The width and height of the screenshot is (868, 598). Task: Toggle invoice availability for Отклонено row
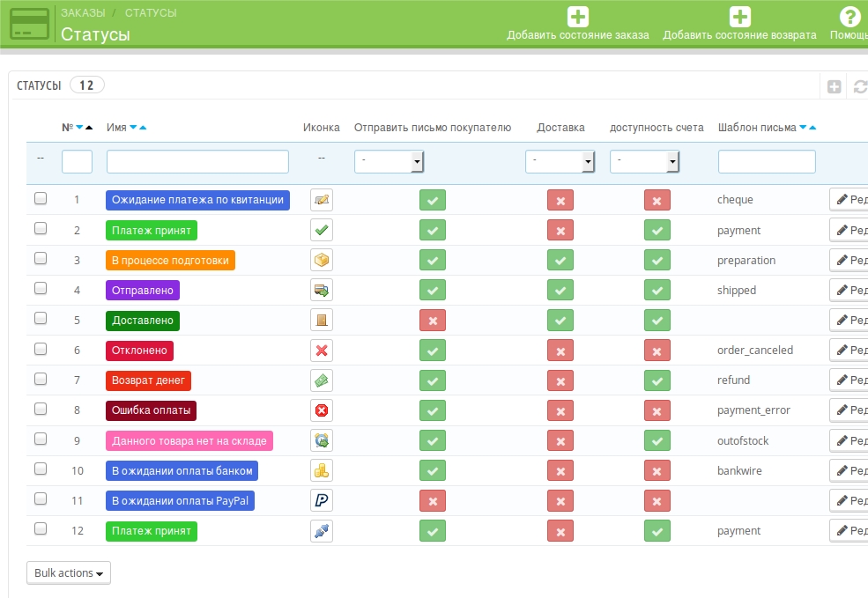click(x=657, y=351)
